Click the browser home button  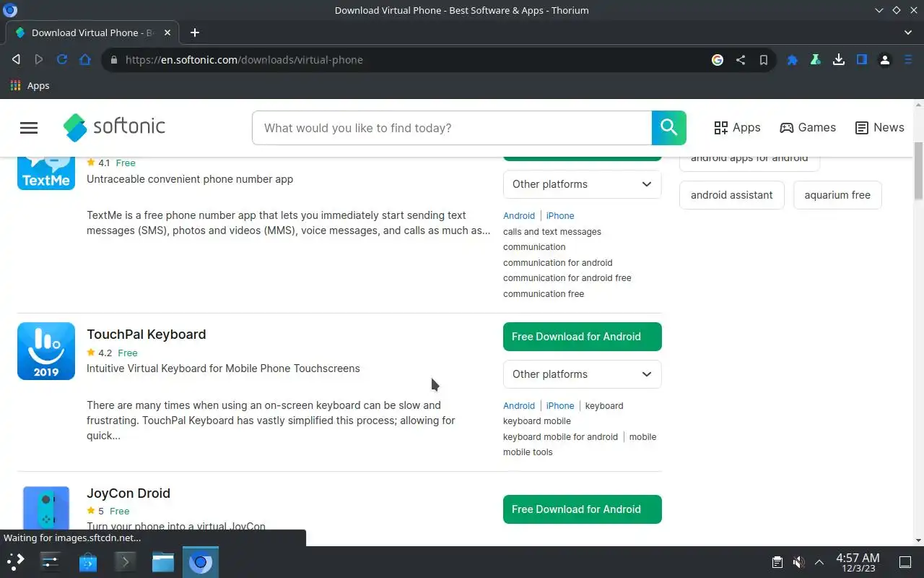[x=85, y=60]
